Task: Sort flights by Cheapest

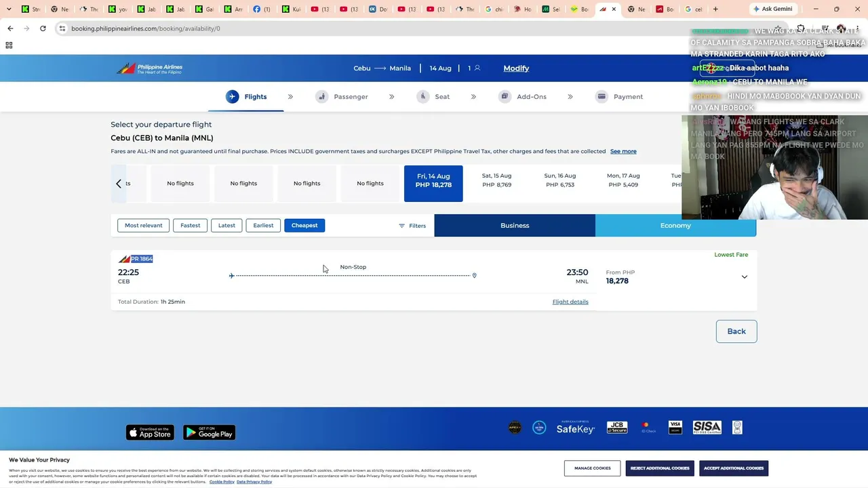Action: (304, 226)
